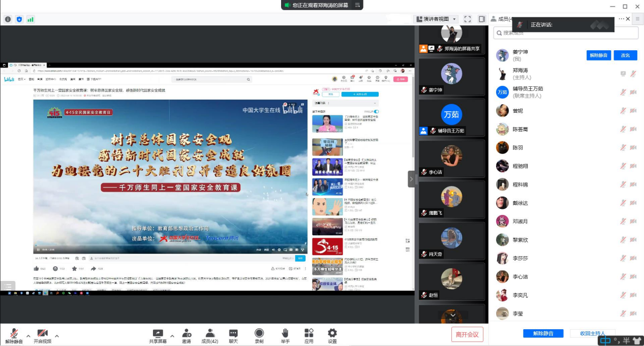Open the 应用 apps icon
The image size is (644, 346).
[309, 333]
